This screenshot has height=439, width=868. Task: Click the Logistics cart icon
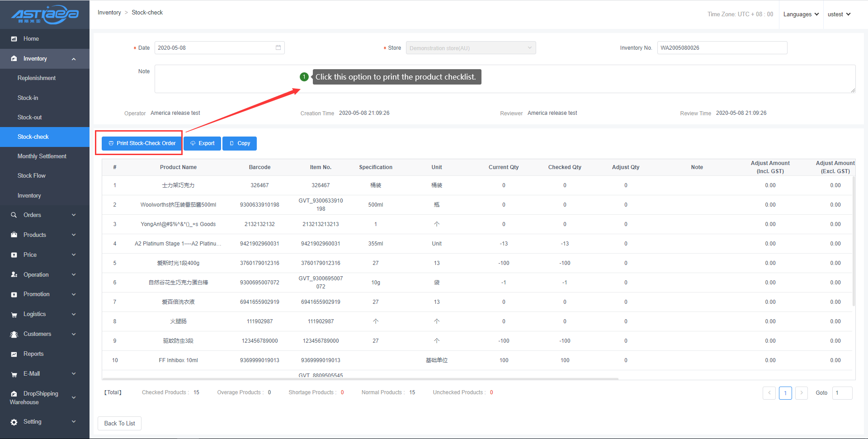(14, 315)
